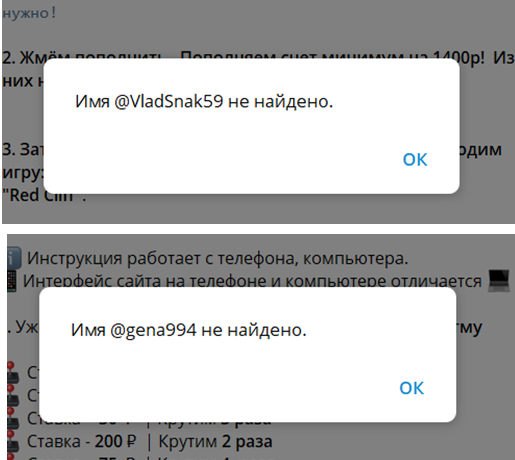Click the 'Инструкция работает с телефона, компьютера.' line
The width and height of the screenshot is (515, 460).
pos(218,258)
